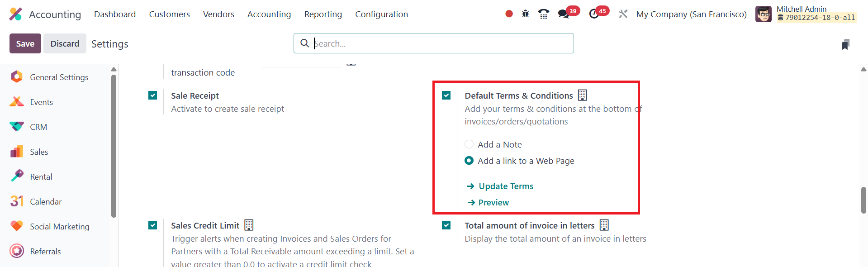Open the debug bug icon menu

point(525,14)
